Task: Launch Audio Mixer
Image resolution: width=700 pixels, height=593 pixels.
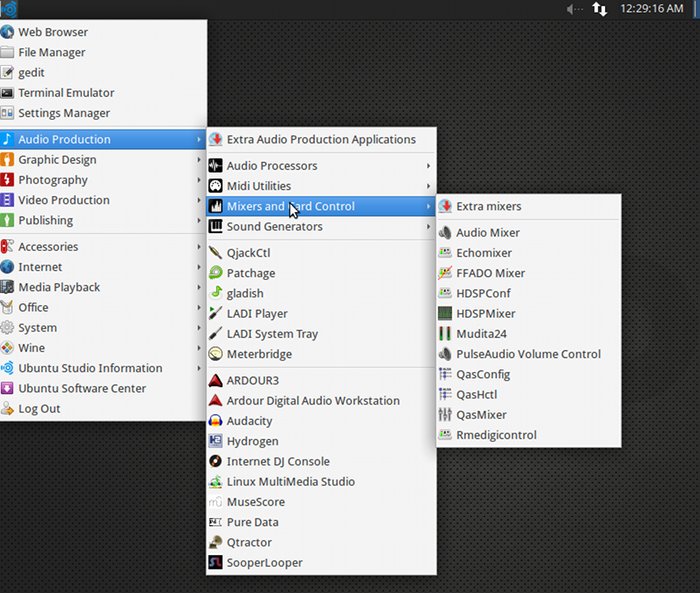Action: [529, 233]
